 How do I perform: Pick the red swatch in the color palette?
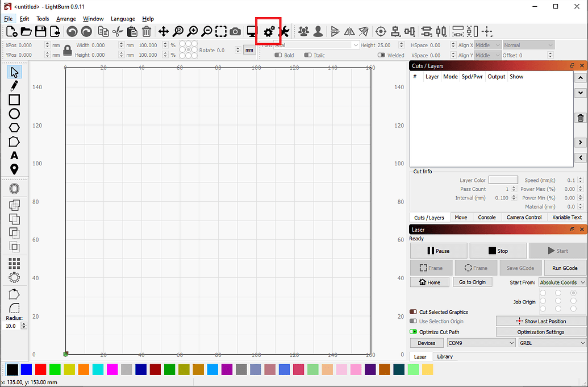tap(41, 369)
